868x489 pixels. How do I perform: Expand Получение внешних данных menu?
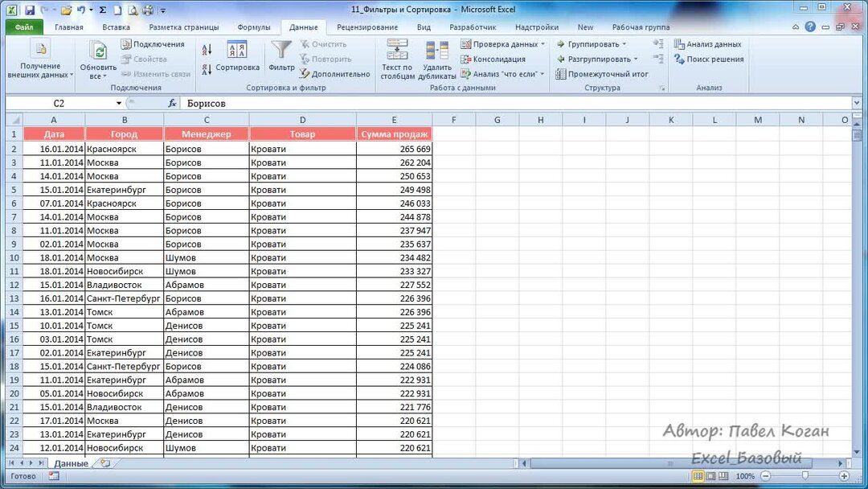click(x=40, y=59)
